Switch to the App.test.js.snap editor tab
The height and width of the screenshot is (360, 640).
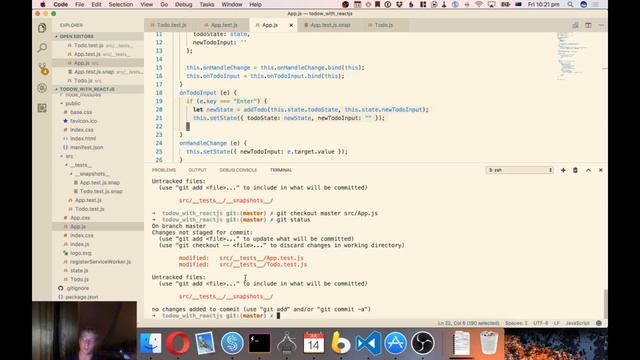pyautogui.click(x=331, y=25)
